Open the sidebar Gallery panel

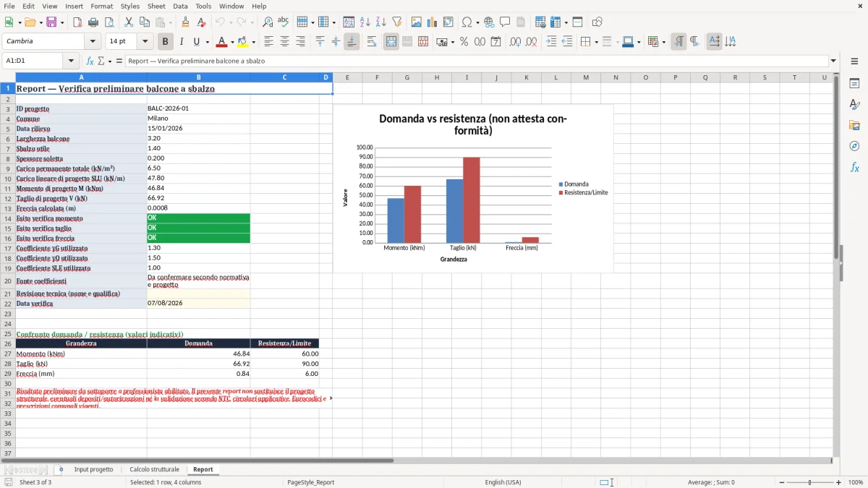[x=854, y=125]
